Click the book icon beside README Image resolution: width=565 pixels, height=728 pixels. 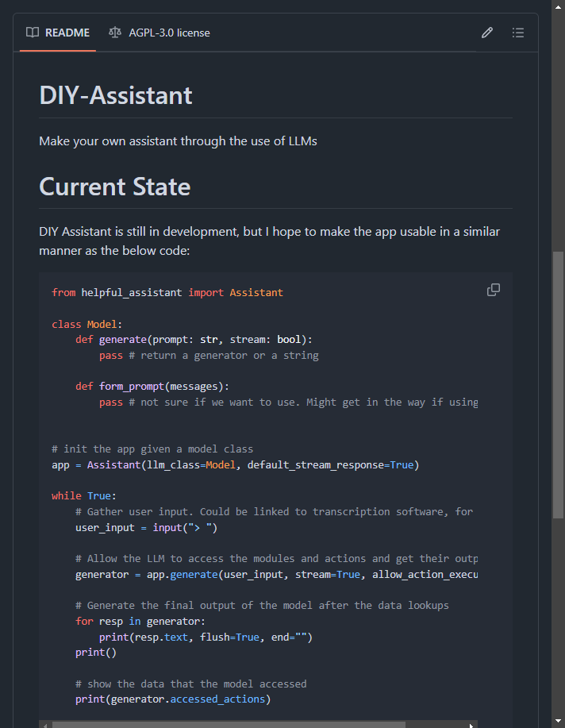(33, 33)
